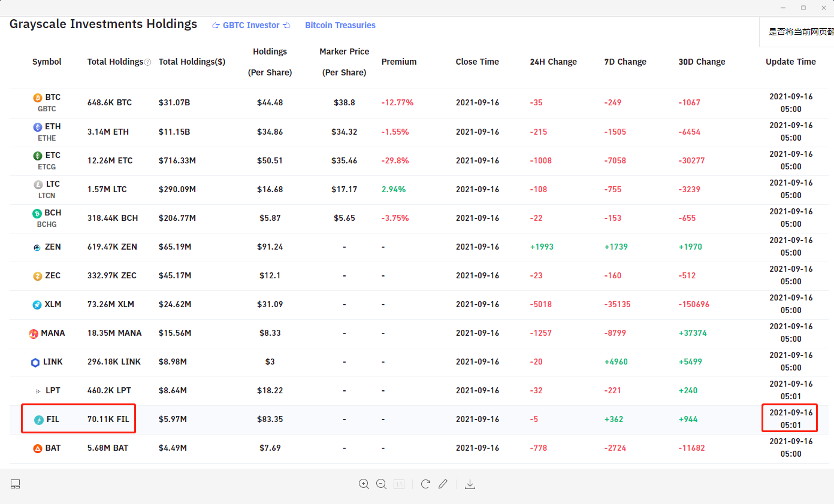Minimize the image viewer window
Image resolution: width=834 pixels, height=504 pixels.
(783, 8)
